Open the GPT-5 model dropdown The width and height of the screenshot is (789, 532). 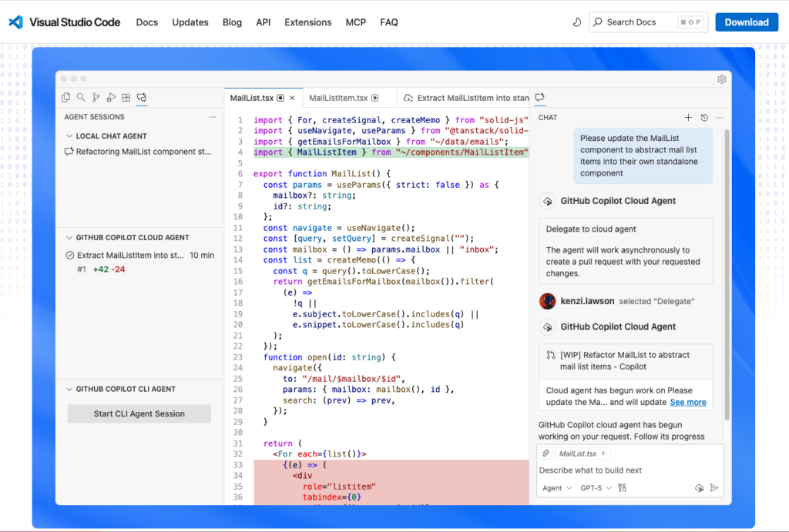pos(596,488)
